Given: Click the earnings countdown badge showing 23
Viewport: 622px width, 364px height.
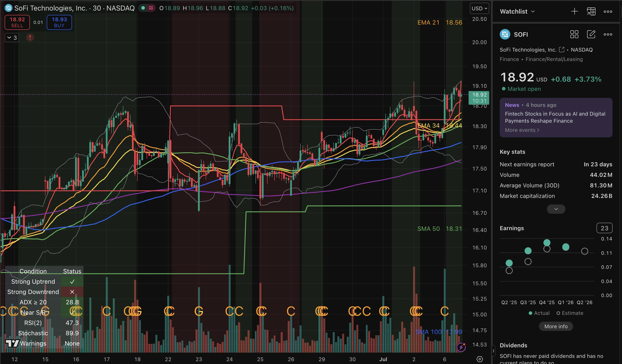Looking at the screenshot, I should pos(604,228).
